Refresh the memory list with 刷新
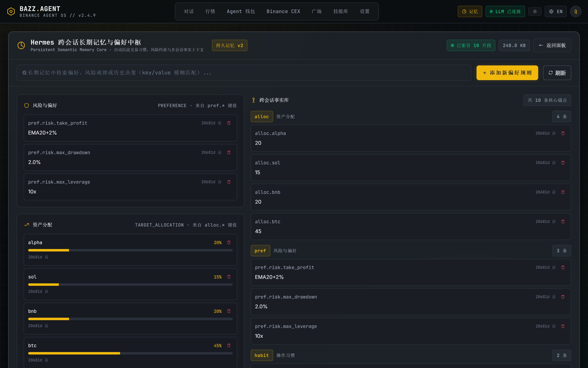Screen dimensions: 588x368 click(x=557, y=73)
